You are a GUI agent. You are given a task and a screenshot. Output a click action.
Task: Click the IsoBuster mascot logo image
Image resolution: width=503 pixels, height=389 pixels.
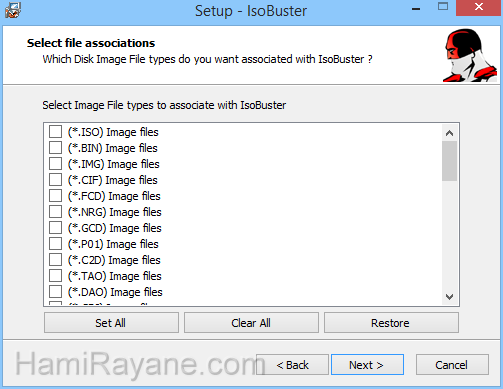click(x=469, y=55)
